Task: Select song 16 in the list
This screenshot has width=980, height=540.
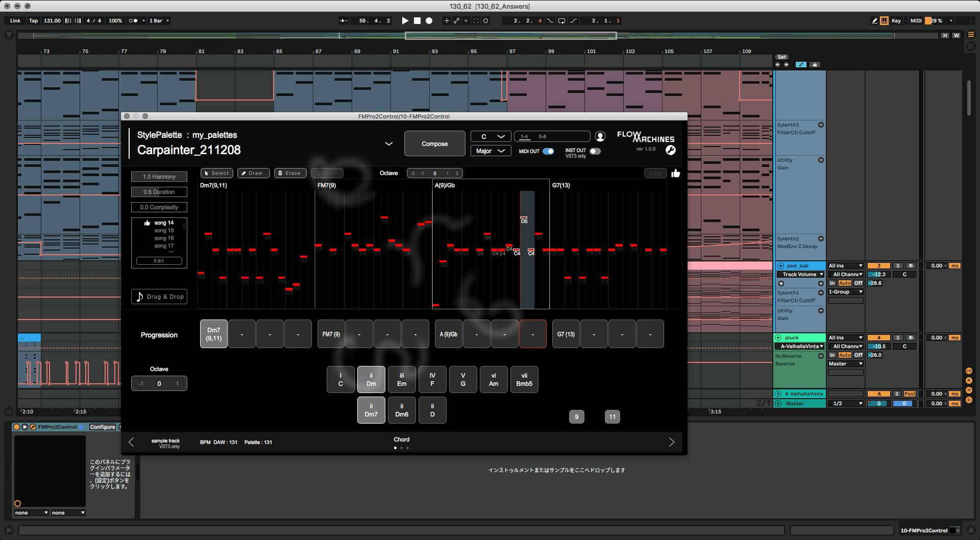Action: coord(164,238)
